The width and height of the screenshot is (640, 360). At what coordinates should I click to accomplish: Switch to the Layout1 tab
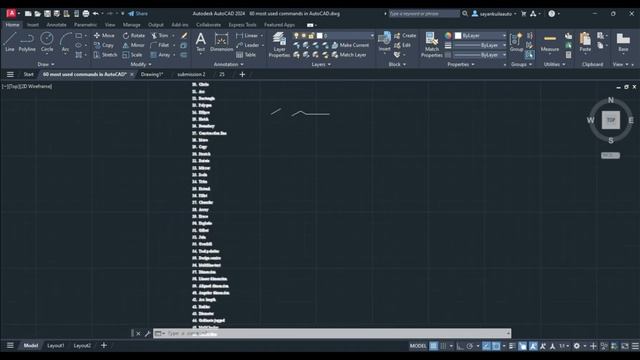(56, 346)
